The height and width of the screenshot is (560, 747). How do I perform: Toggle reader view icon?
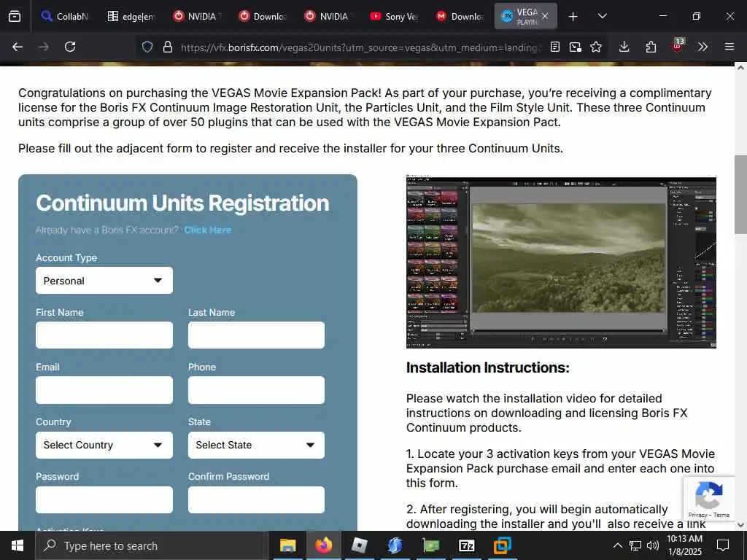point(555,47)
